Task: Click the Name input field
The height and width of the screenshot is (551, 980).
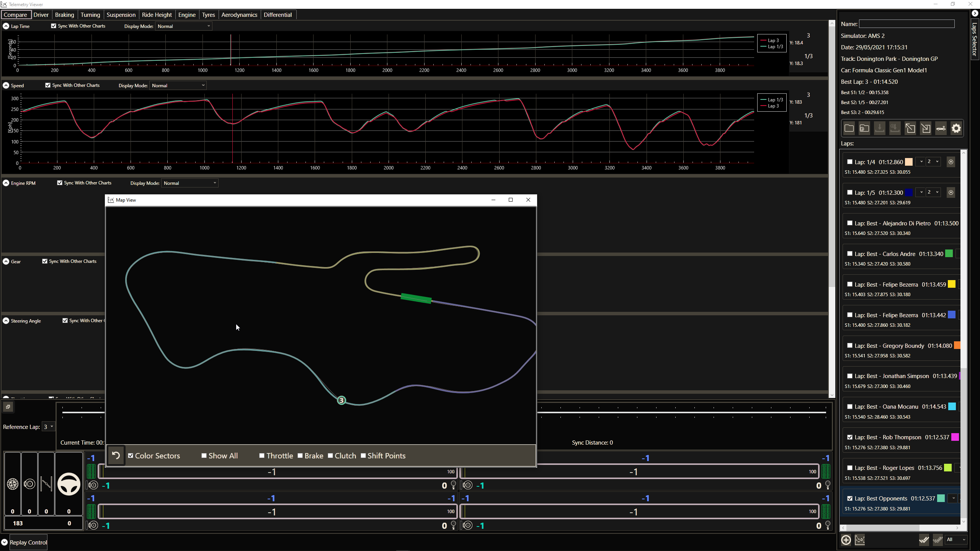Action: click(906, 24)
